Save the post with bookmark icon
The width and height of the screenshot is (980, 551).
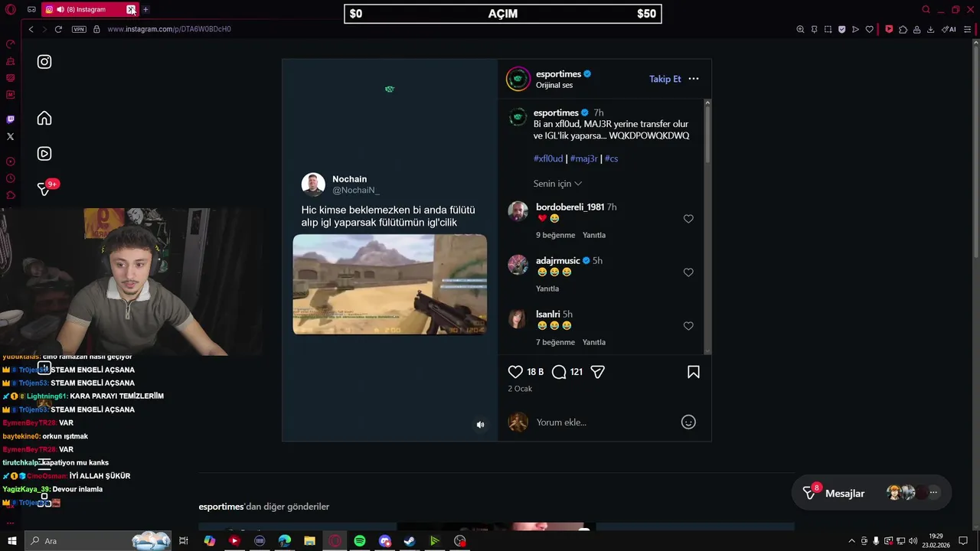694,372
